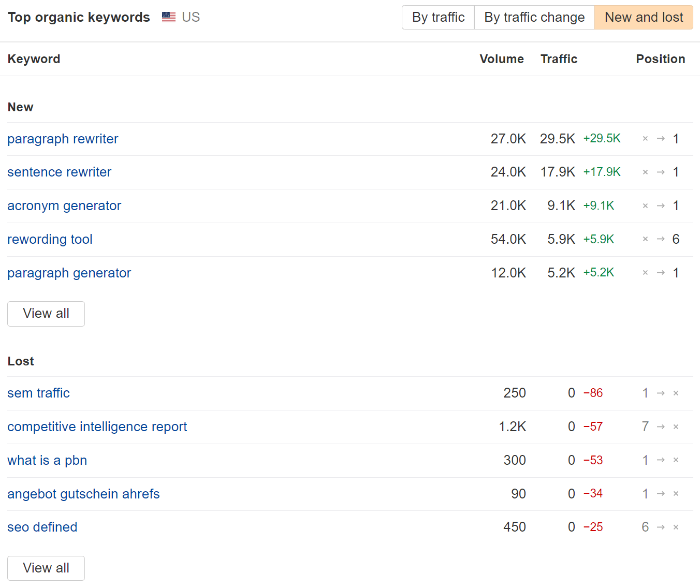Dismiss the sentence rewriter row with the X icon
This screenshot has height=588, width=700.
646,172
